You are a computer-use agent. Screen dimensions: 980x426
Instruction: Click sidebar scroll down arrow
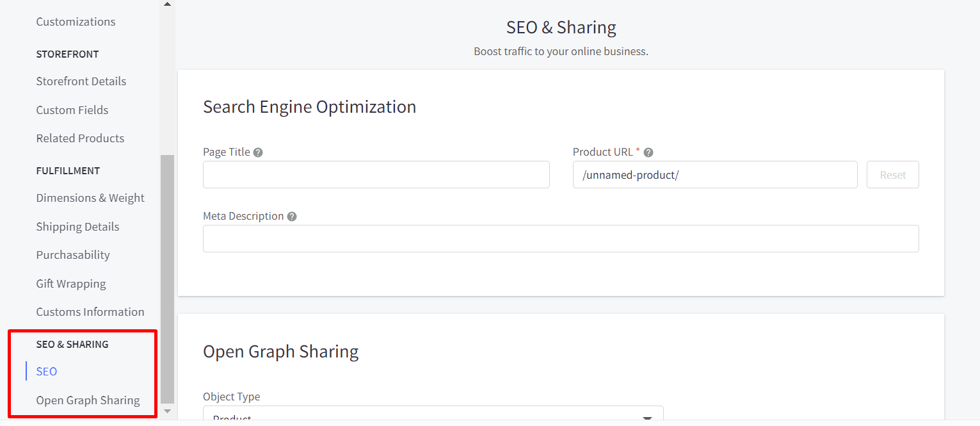(x=167, y=411)
